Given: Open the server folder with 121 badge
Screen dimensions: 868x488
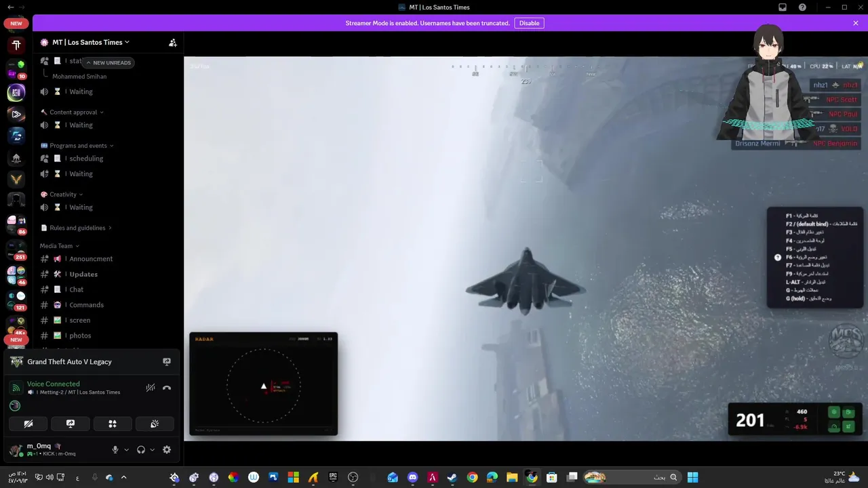Looking at the screenshot, I should pos(16,301).
